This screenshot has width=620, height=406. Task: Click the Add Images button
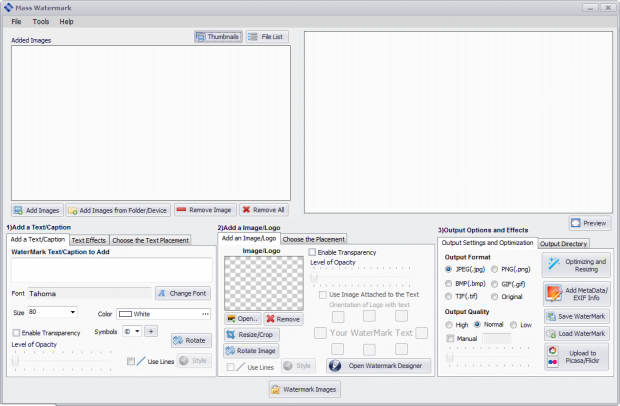click(x=37, y=210)
